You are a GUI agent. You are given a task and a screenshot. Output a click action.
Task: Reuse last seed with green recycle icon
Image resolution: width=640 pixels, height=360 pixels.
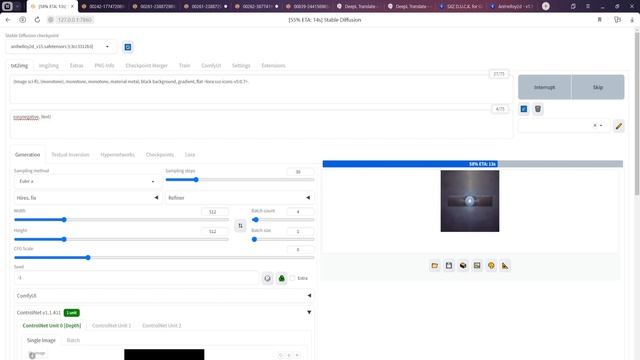coord(282,278)
